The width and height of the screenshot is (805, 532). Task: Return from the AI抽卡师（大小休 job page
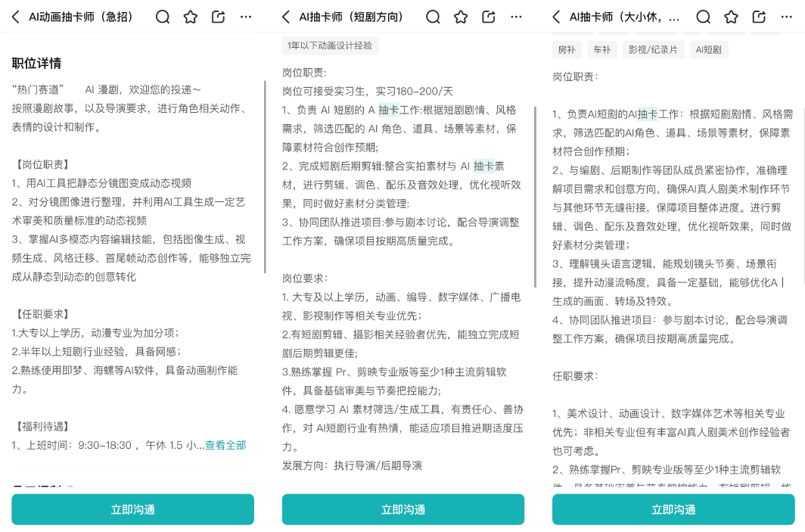[557, 17]
